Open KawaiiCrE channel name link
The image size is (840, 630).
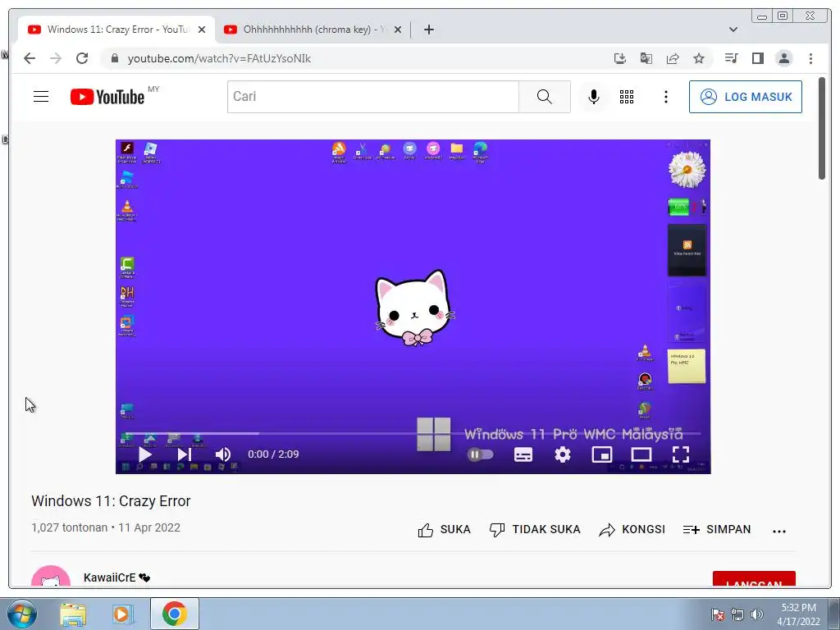[x=109, y=577]
